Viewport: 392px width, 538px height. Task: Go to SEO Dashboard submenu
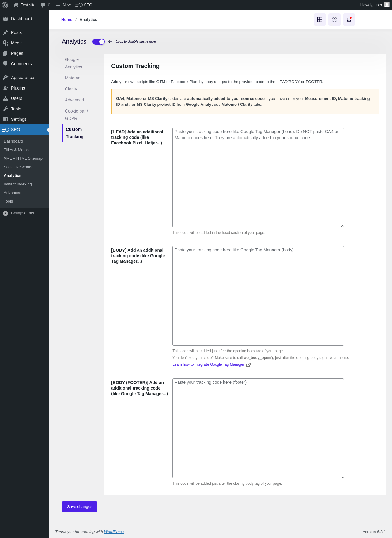(x=13, y=141)
